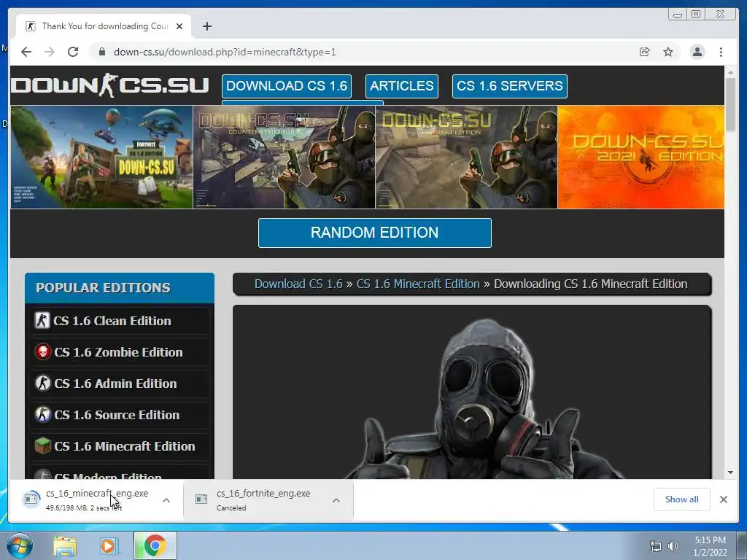
Task: Expand options for cs_16_minecraft_eng.exe download
Action: click(166, 500)
